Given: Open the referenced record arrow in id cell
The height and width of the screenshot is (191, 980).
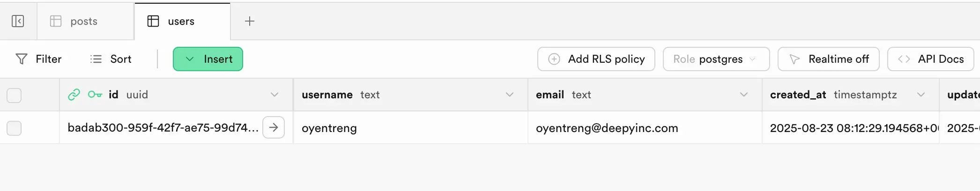Looking at the screenshot, I should (274, 127).
